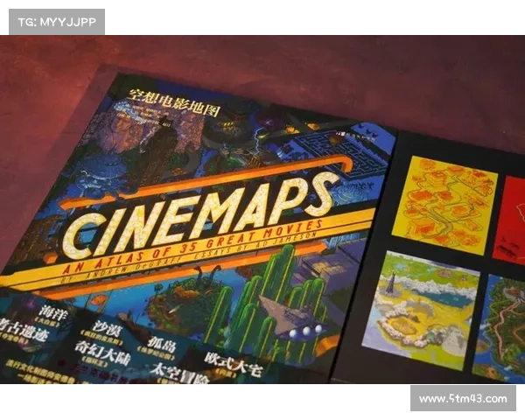525x420 pixels.
Task: Click the CINEMAPS title on the book cover
Action: coord(199,214)
